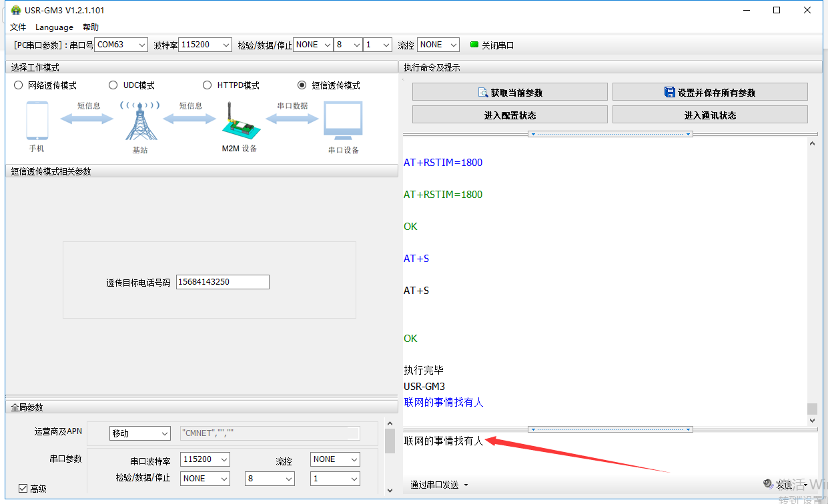This screenshot has height=504, width=828.
Task: Open the COM63 serial port dropdown
Action: 121,45
